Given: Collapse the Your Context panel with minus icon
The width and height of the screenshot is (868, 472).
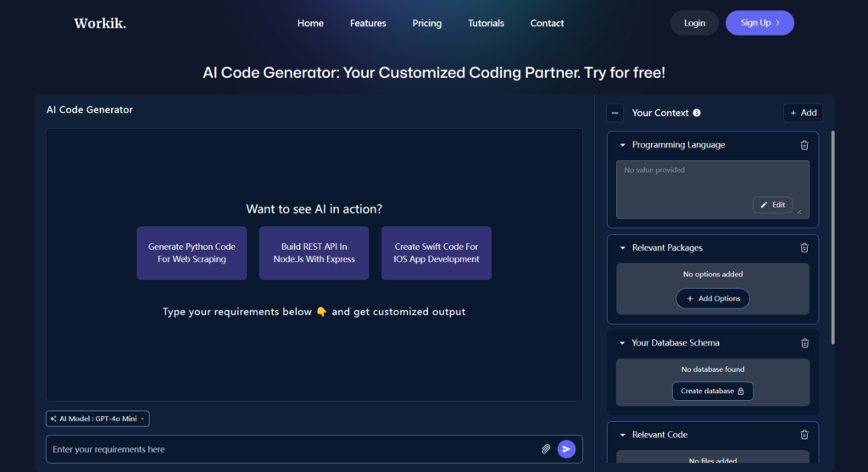Looking at the screenshot, I should (x=615, y=113).
